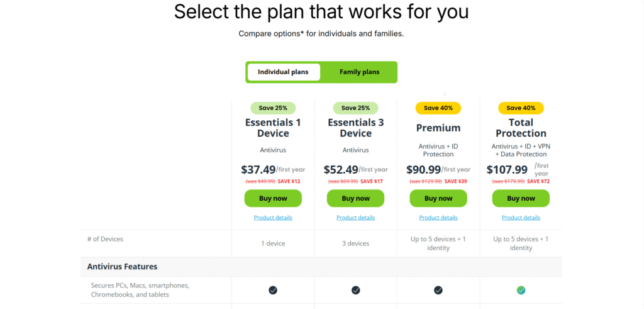View Product details for Premium

(438, 218)
